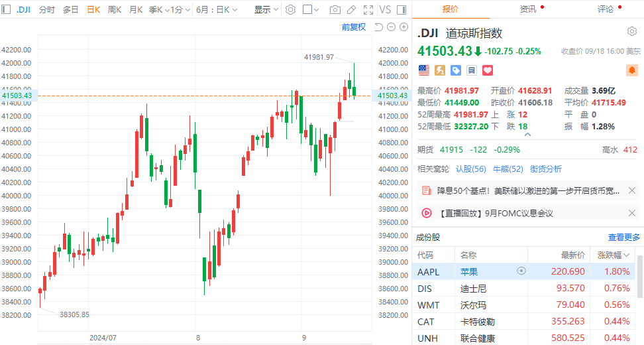The height and width of the screenshot is (345, 644).
Task: Open the chart layout dropdown arrow
Action: [316, 10]
